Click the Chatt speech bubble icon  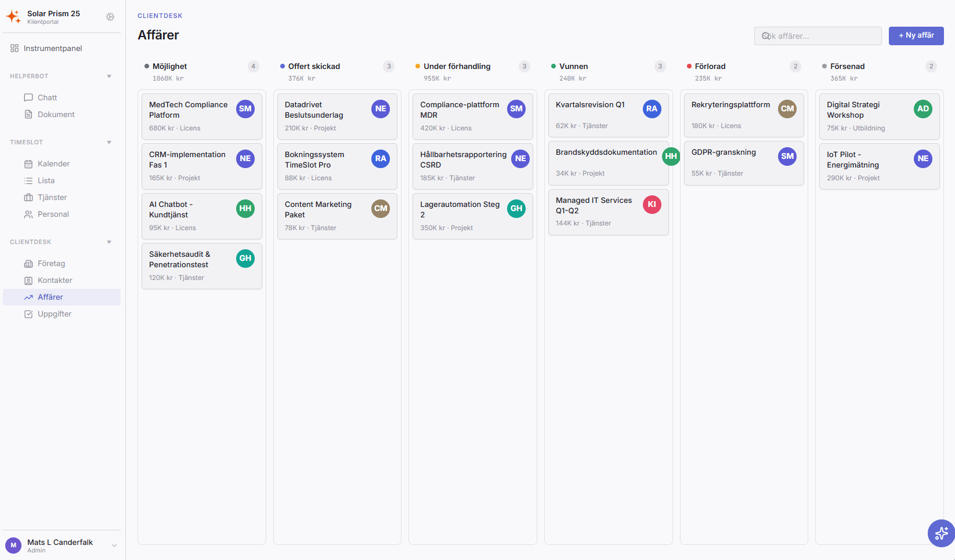[29, 97]
